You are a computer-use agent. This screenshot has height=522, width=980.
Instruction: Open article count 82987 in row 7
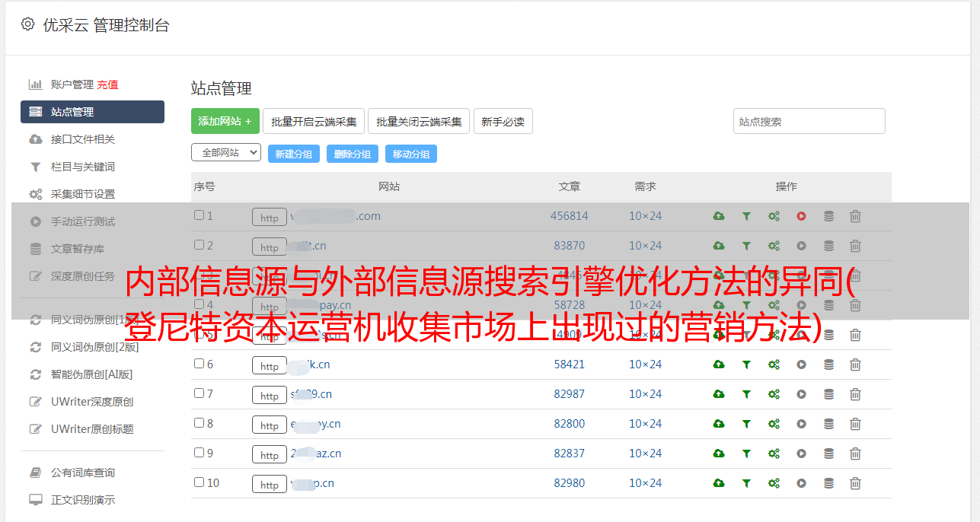coord(570,394)
